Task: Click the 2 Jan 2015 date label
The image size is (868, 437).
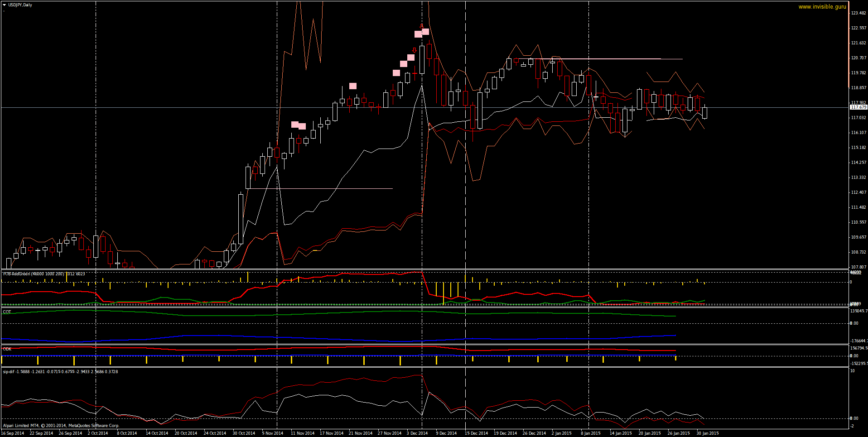Action: point(562,433)
